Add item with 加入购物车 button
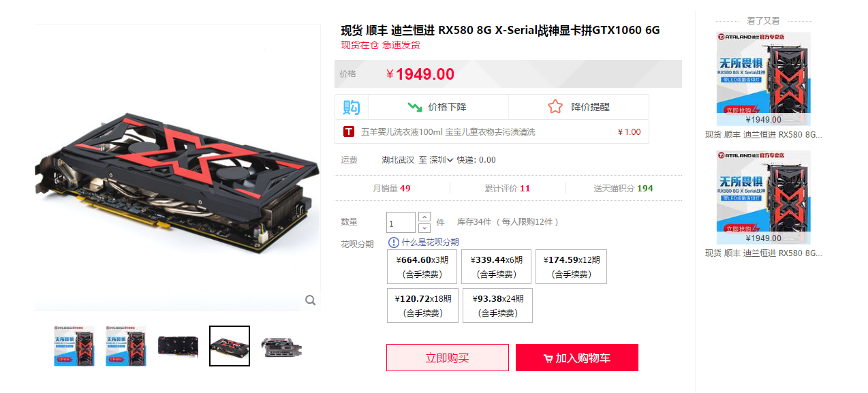This screenshot has width=868, height=393. coord(577,358)
